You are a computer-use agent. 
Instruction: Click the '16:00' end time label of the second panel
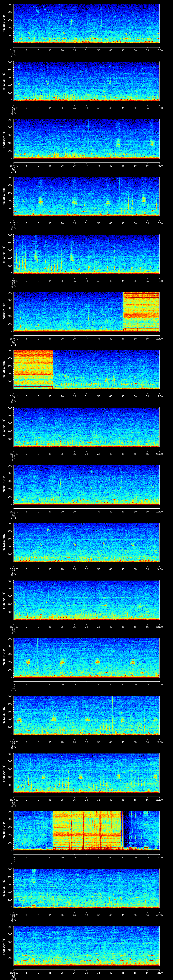tap(160, 108)
